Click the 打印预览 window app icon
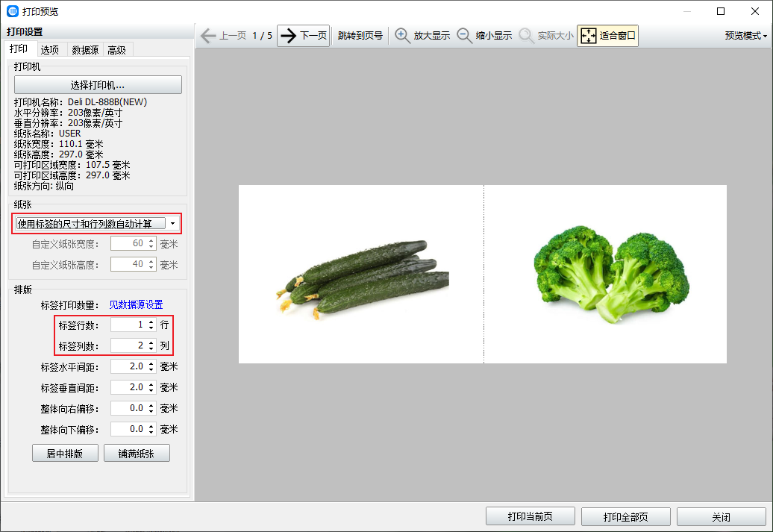Image resolution: width=773 pixels, height=532 pixels. coord(13,11)
